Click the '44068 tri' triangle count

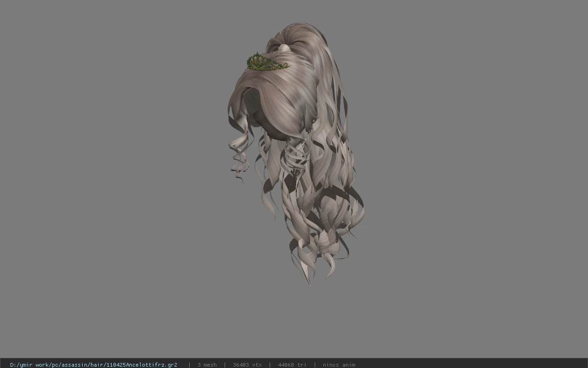(292, 365)
